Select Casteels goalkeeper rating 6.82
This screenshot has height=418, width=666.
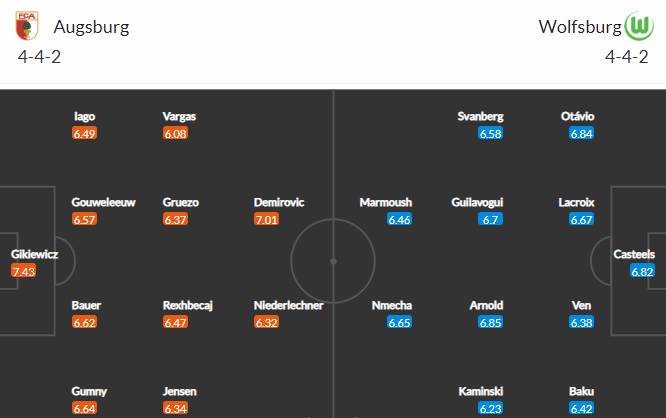(x=642, y=271)
